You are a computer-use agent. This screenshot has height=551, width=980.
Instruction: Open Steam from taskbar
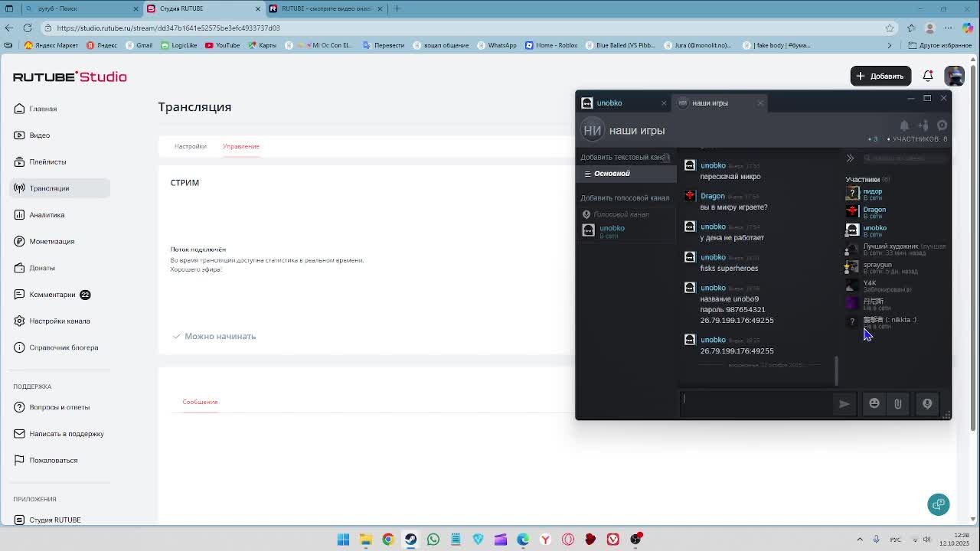(411, 540)
